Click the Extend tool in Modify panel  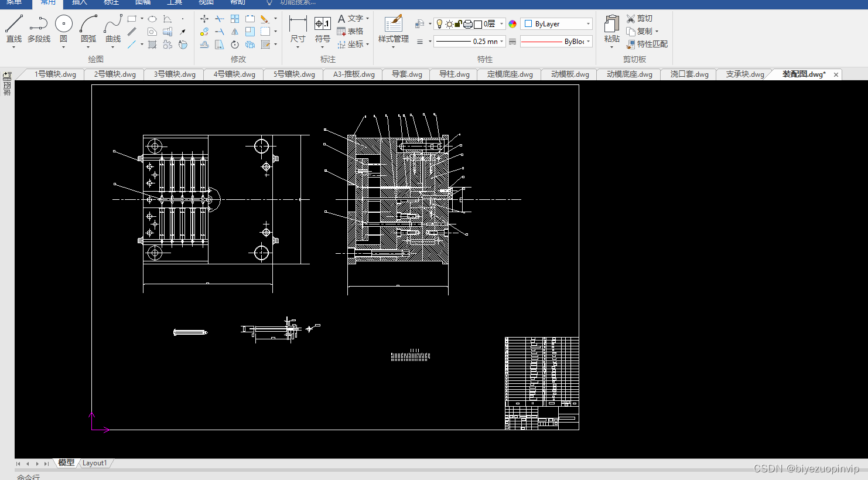tap(220, 32)
